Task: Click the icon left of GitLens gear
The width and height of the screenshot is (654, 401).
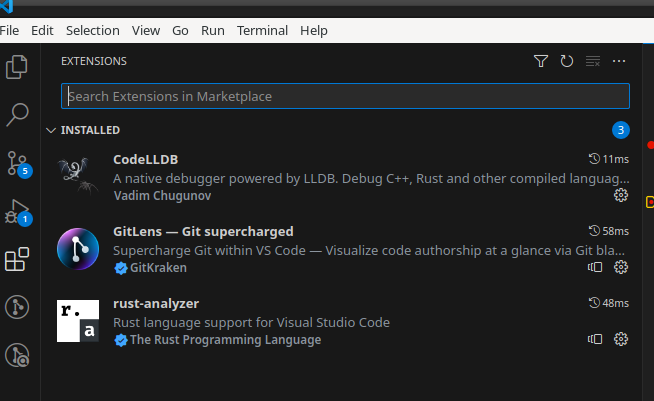Action: pyautogui.click(x=595, y=267)
